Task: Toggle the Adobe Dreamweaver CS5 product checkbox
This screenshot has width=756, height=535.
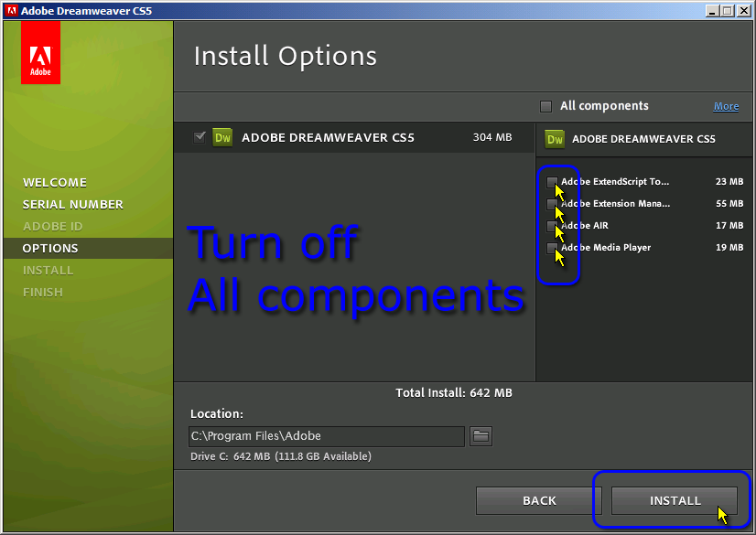Action: (200, 137)
